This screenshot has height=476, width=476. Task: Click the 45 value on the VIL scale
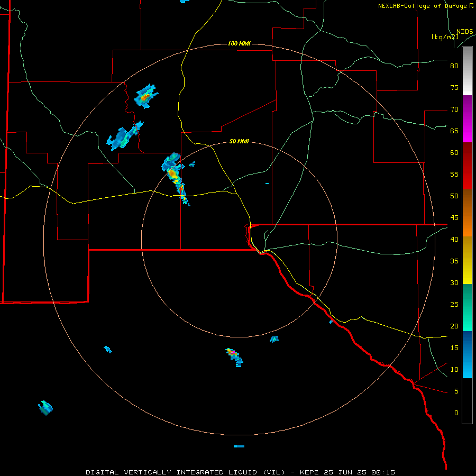click(x=454, y=218)
